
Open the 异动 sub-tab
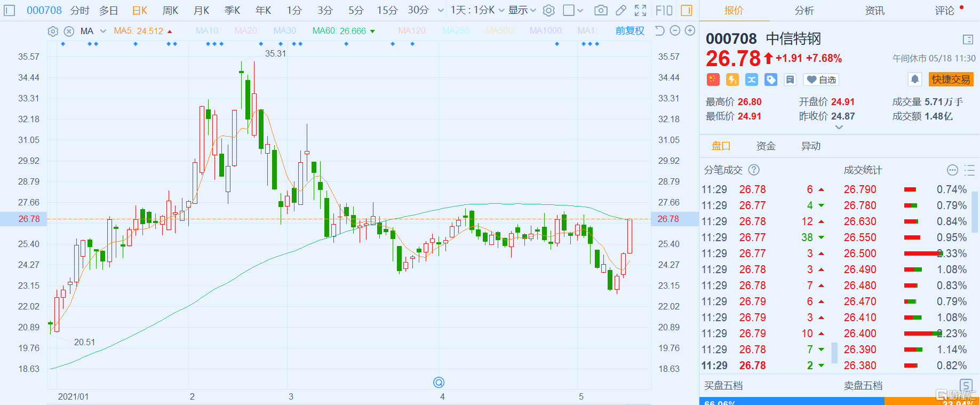811,146
